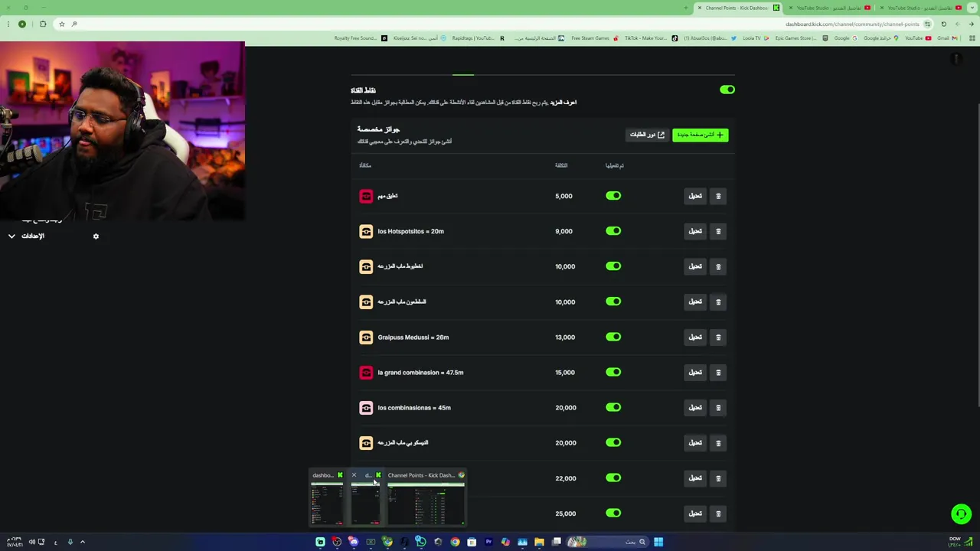The image size is (980, 551).
Task: Disable los combinasionas = 45m toggle
Action: 613,407
